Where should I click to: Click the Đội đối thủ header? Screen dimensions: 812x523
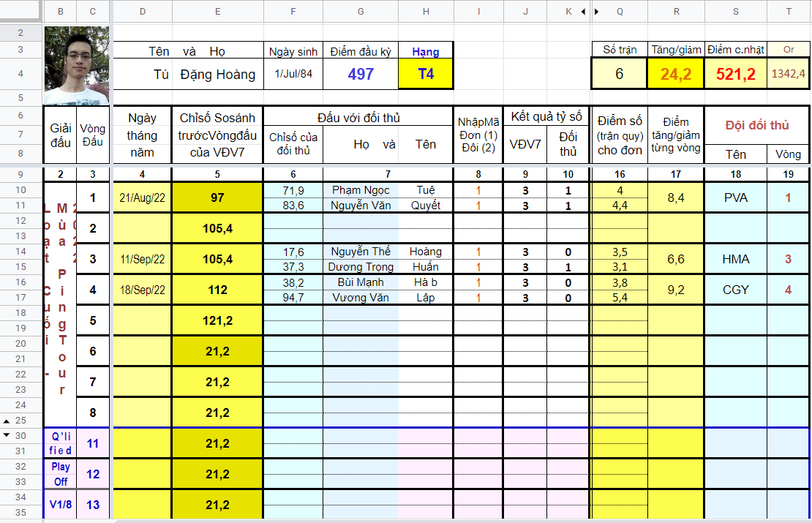tap(757, 125)
